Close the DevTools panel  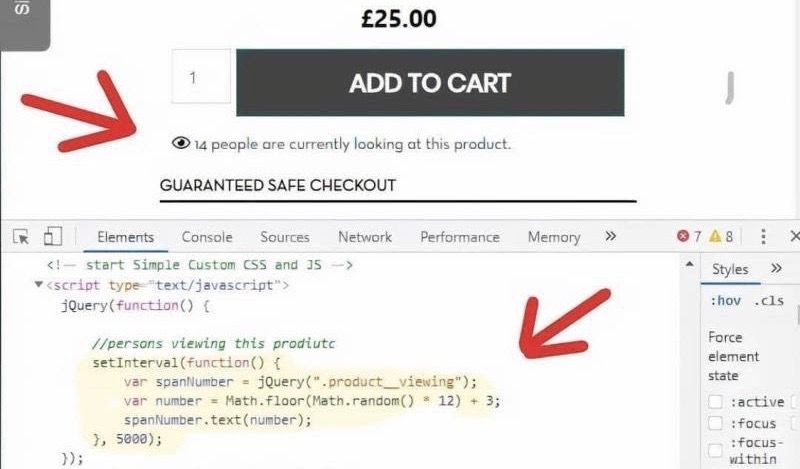pos(794,237)
